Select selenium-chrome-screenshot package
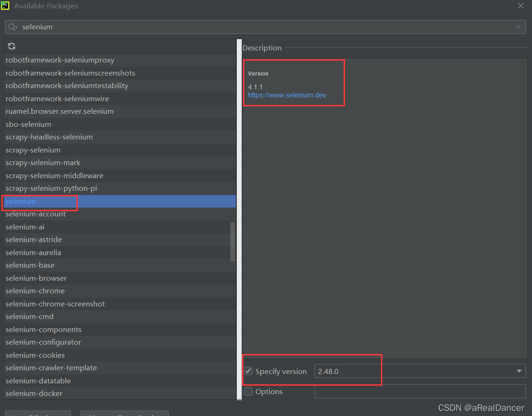The width and height of the screenshot is (532, 416). [x=120, y=304]
